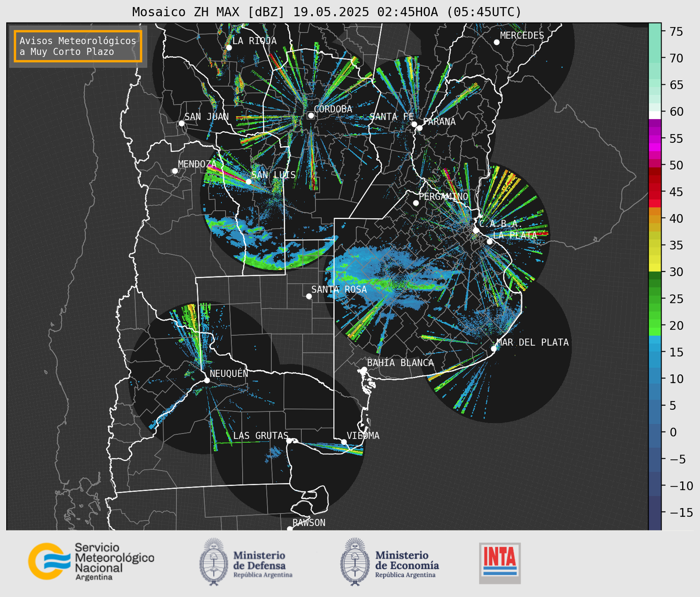Click the Córdoba city marker dot
The image size is (700, 597).
[x=311, y=115]
